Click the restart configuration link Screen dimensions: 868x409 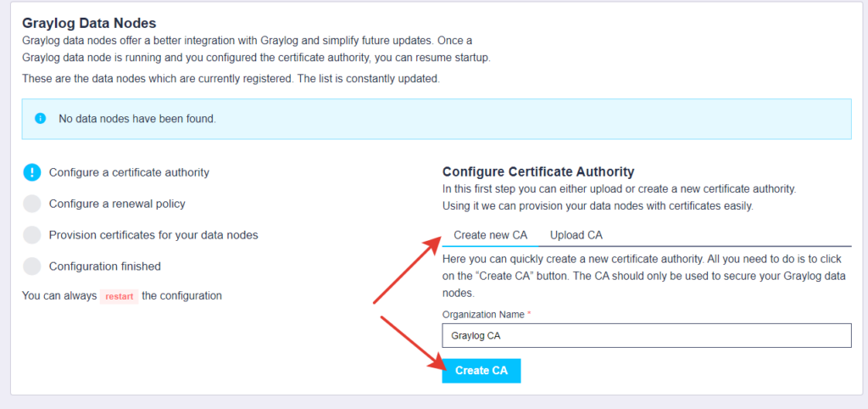click(x=119, y=296)
